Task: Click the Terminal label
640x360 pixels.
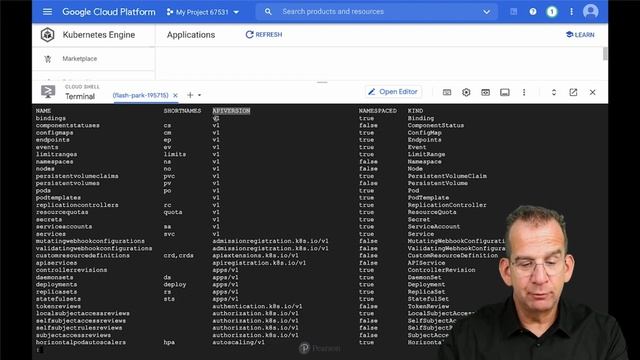Action: [80, 96]
